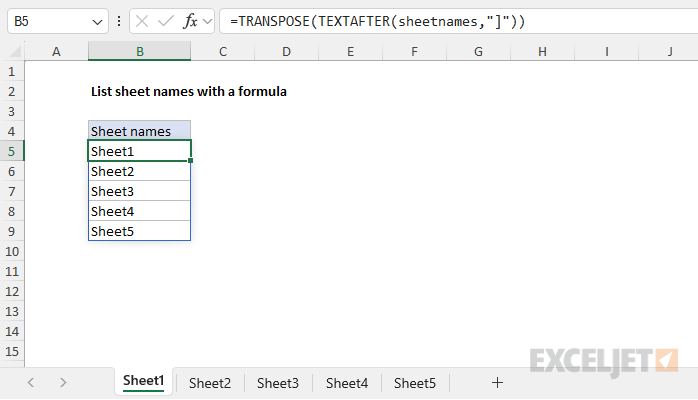
Task: Switch to the Sheet5 tab
Action: [x=415, y=383]
